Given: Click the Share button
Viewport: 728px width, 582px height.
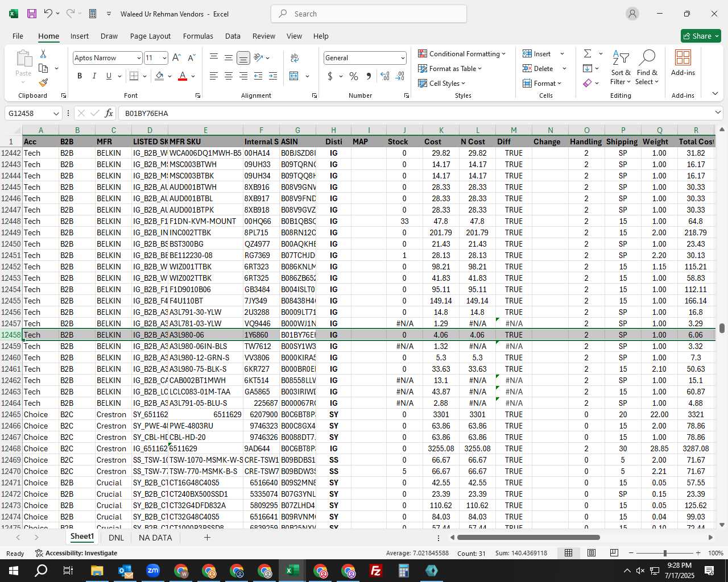Looking at the screenshot, I should [x=701, y=36].
